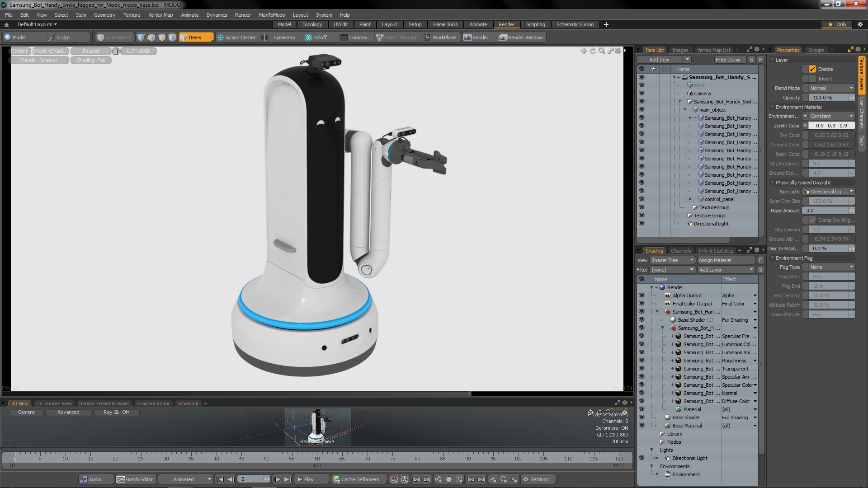Step forward one frame
Image resolution: width=868 pixels, height=488 pixels.
[277, 479]
